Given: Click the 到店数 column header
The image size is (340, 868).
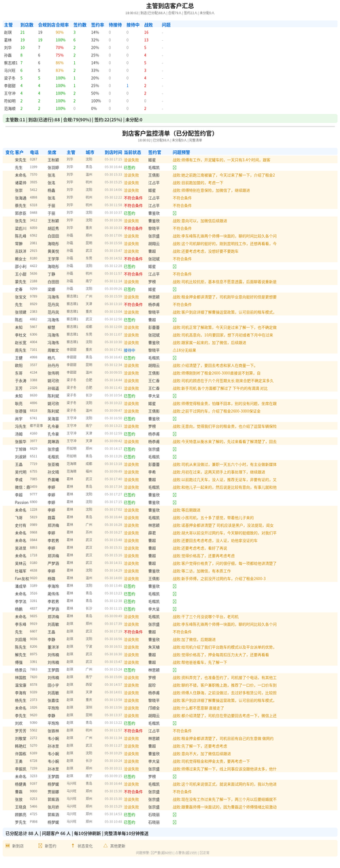Looking at the screenshot, I should click(x=26, y=24).
